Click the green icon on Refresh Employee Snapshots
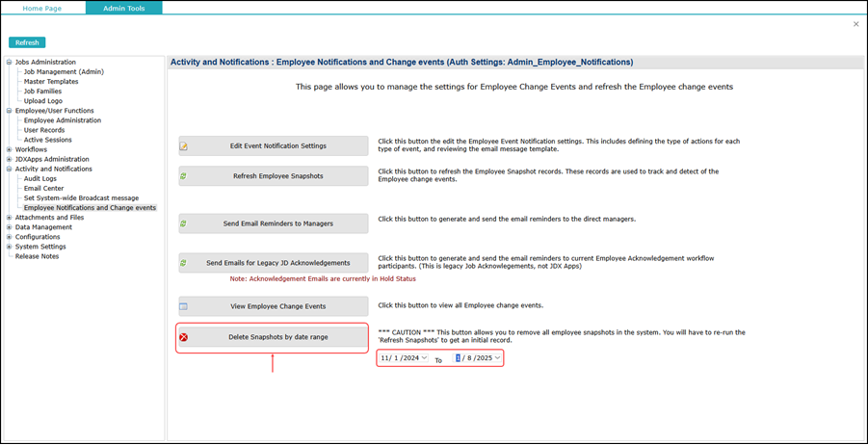This screenshot has height=445, width=868. click(184, 176)
